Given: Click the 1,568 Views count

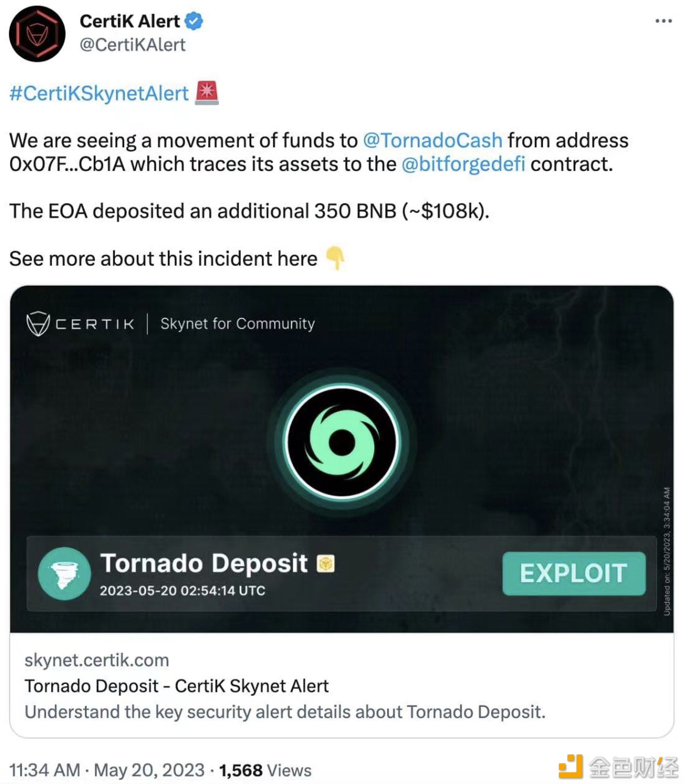Looking at the screenshot, I should pyautogui.click(x=265, y=770).
